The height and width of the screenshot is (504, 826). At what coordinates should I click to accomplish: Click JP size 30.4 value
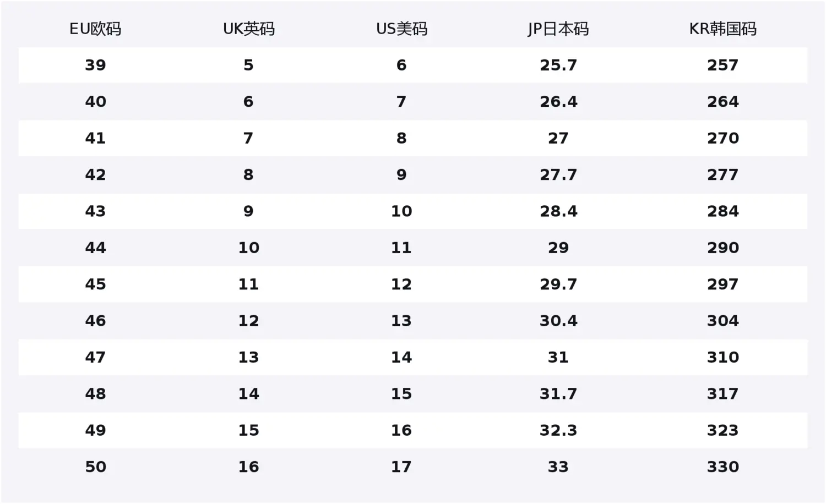[x=558, y=320]
